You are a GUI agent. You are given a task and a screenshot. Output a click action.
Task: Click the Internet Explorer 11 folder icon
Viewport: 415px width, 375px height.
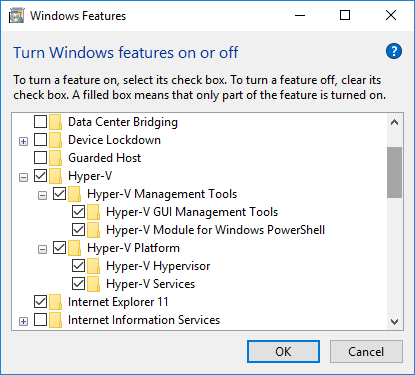(55, 302)
